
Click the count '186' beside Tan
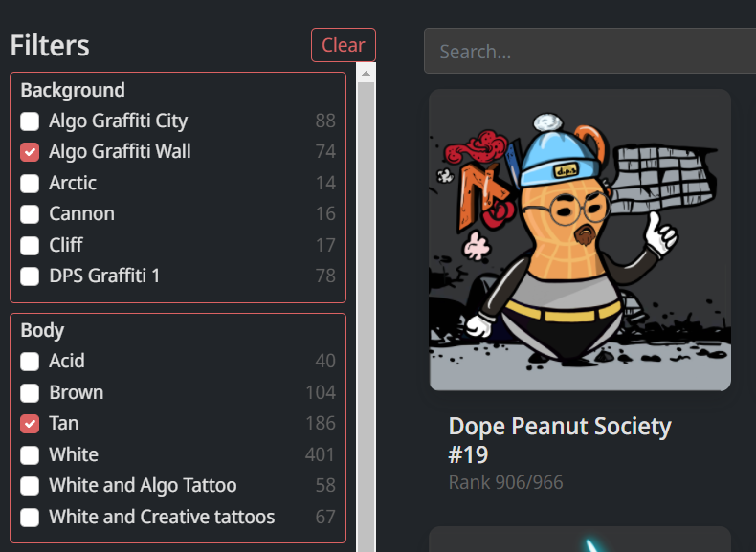click(321, 423)
